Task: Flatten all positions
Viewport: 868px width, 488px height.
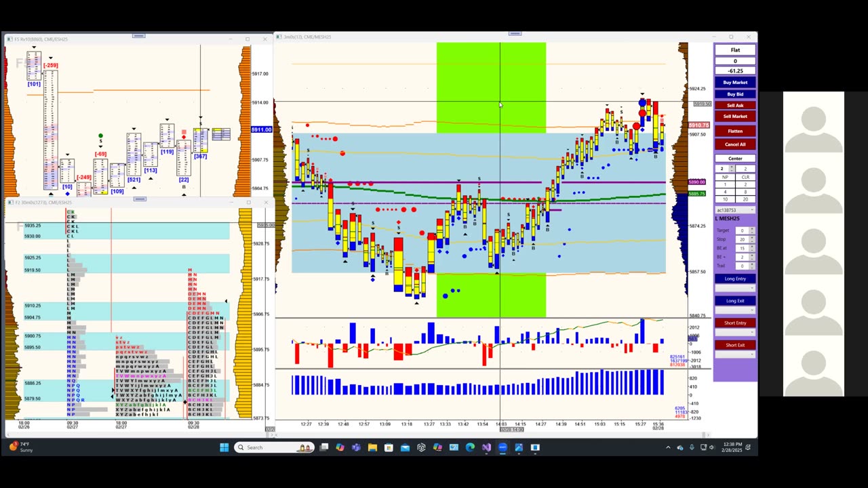Action: [735, 131]
